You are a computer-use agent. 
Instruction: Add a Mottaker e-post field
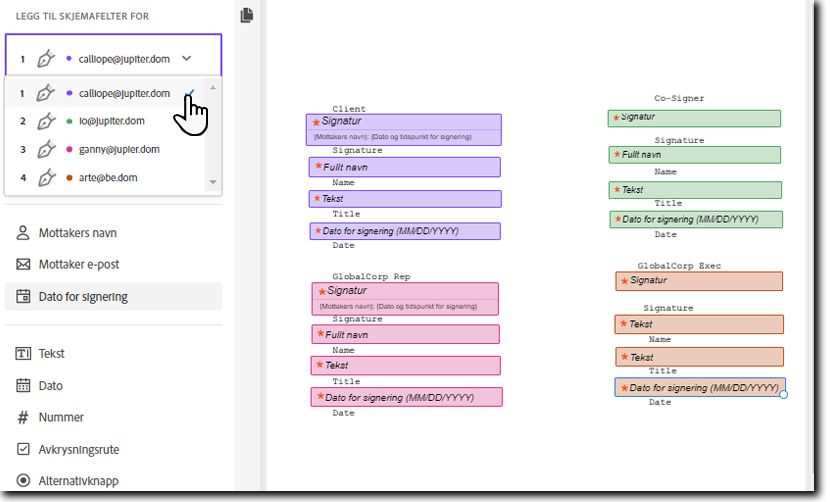point(113,264)
